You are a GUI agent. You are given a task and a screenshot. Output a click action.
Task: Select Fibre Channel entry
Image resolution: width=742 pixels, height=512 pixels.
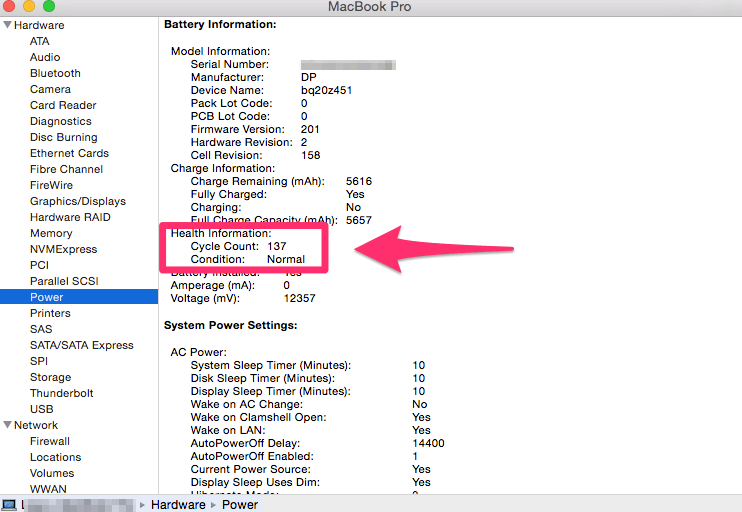coord(66,169)
